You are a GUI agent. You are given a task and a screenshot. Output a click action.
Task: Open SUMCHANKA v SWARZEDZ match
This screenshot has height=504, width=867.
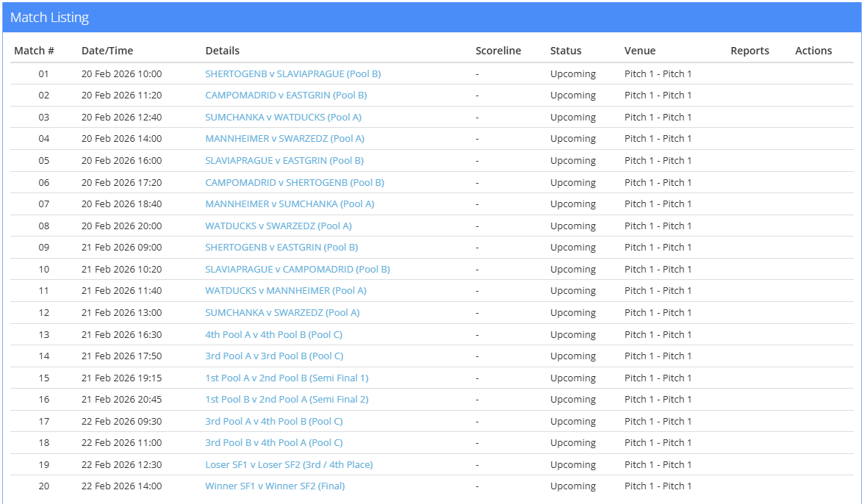pos(282,312)
